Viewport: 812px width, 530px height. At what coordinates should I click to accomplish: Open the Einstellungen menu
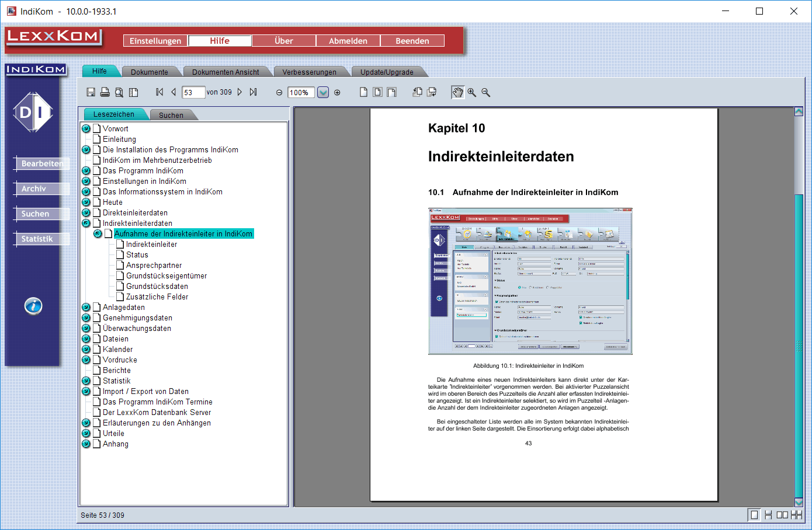pyautogui.click(x=155, y=41)
